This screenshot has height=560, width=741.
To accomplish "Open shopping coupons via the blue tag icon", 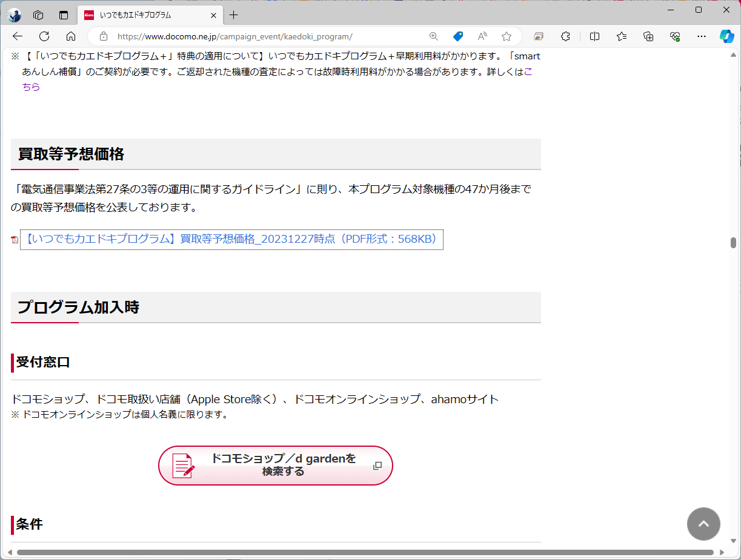I will [x=457, y=36].
